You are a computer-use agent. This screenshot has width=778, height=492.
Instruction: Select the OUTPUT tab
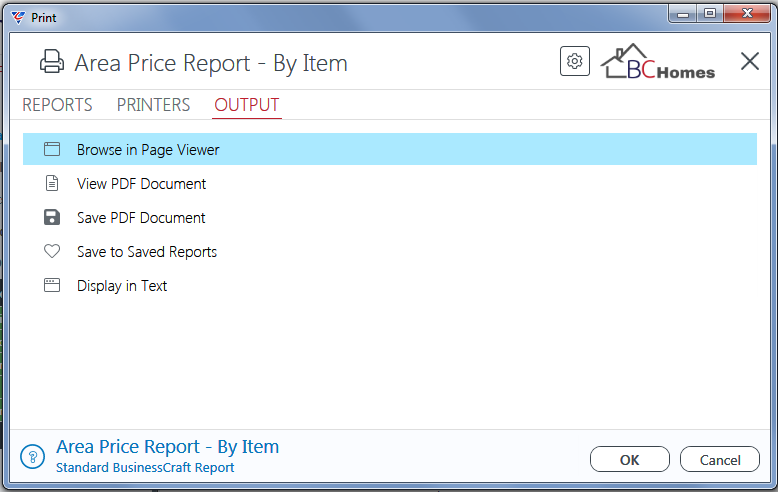tap(247, 105)
